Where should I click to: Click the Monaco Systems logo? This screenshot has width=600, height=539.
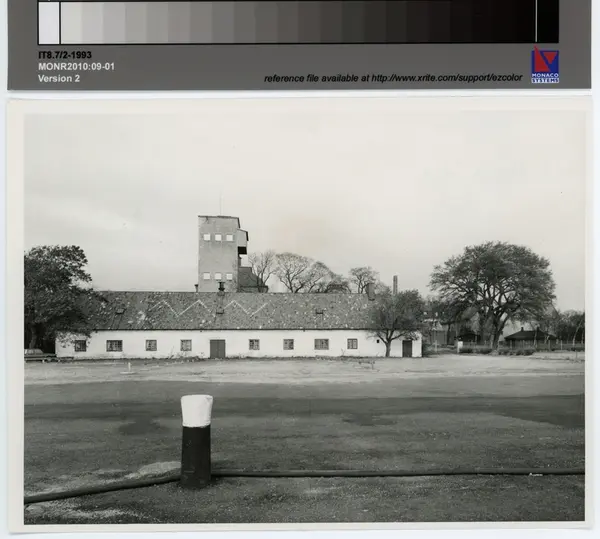click(545, 65)
